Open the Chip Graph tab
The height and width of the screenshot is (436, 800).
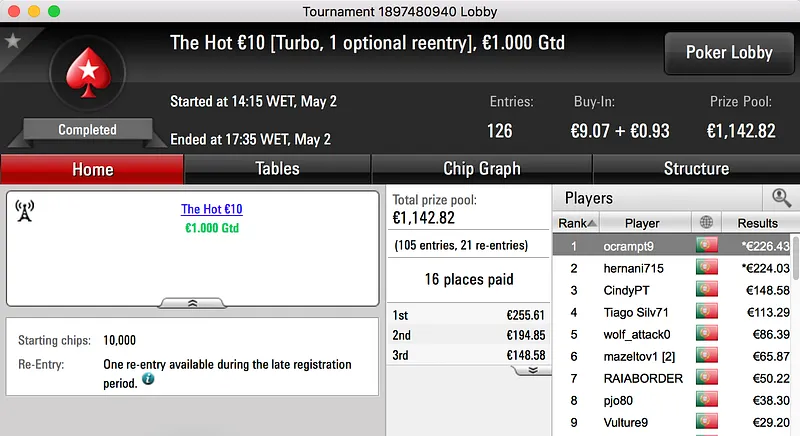click(x=481, y=169)
